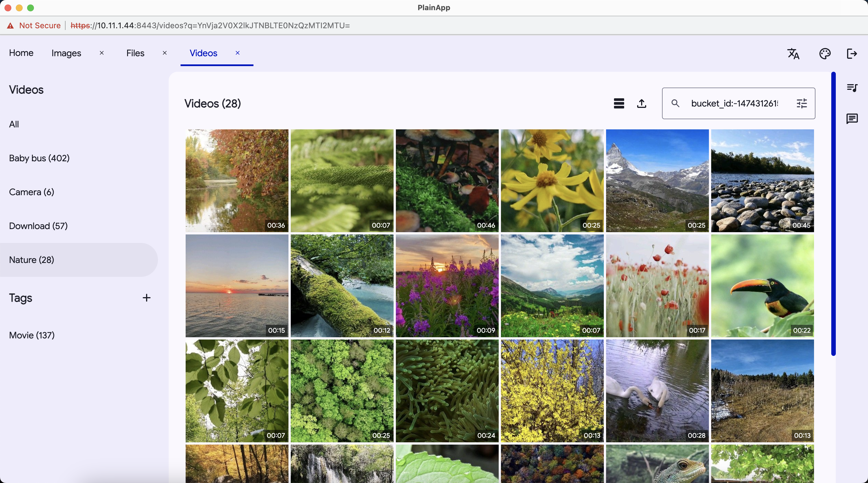Open the audio playlist sidebar icon

tap(852, 88)
